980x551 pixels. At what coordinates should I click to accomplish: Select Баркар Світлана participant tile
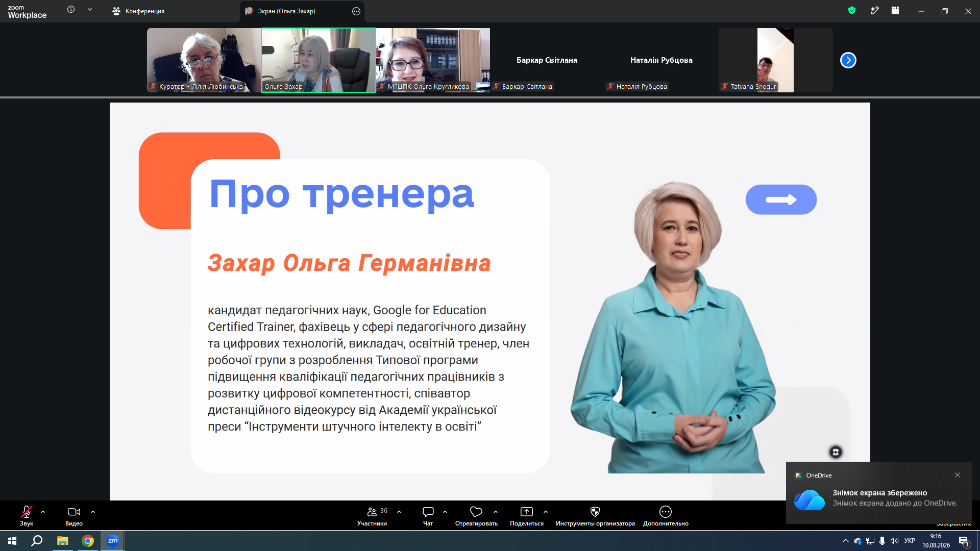point(547,60)
